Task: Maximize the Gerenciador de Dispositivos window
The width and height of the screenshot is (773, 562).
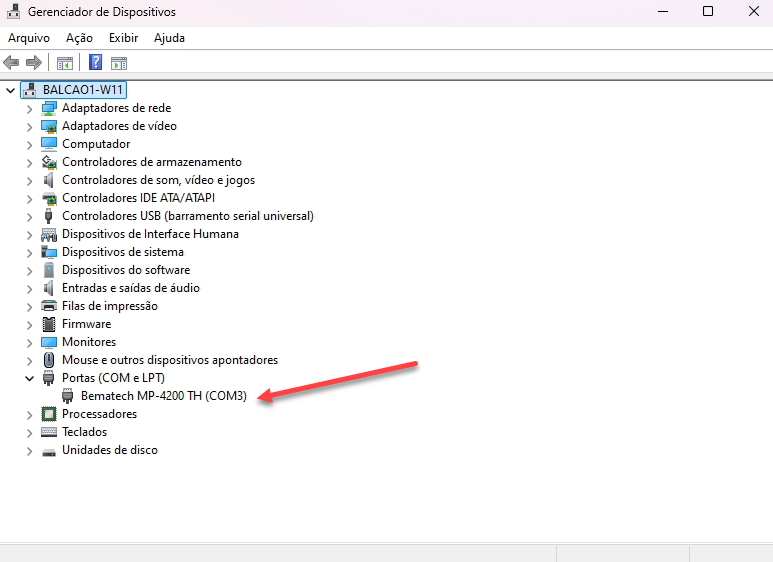Action: [x=708, y=11]
